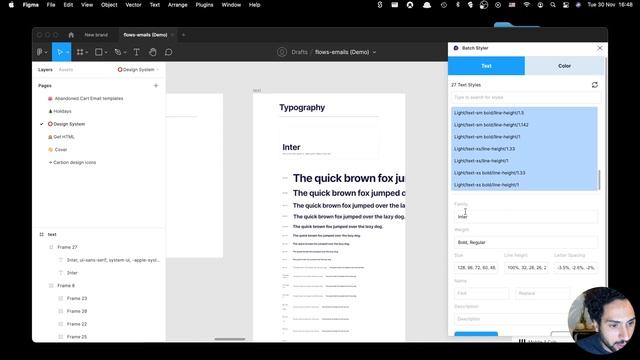Close the Batch Styler plugin window
The width and height of the screenshot is (640, 360).
click(600, 48)
